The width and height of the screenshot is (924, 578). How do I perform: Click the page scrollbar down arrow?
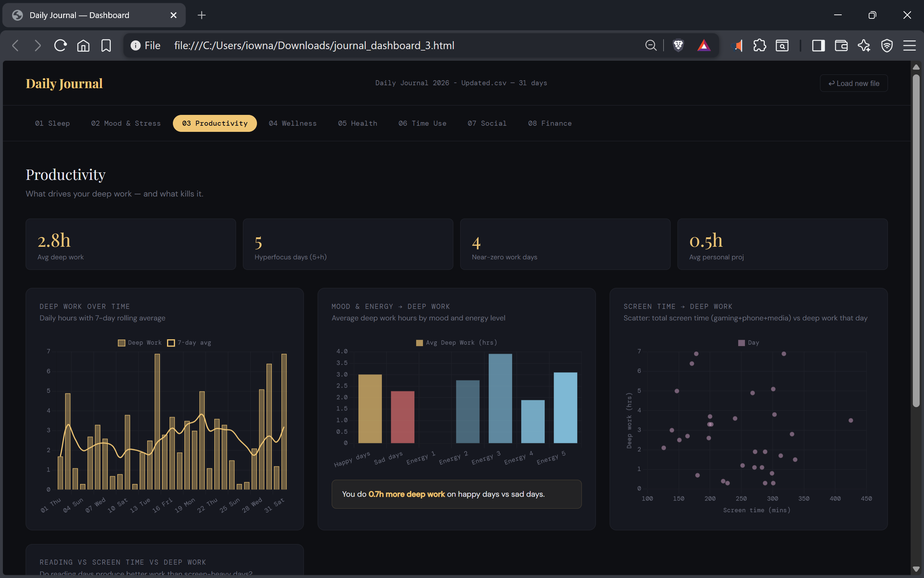point(916,569)
